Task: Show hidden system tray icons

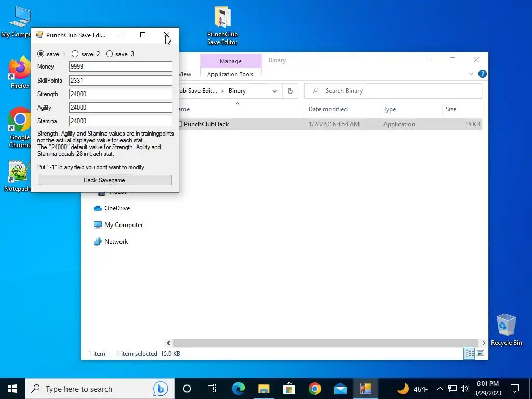Action: 440,389
